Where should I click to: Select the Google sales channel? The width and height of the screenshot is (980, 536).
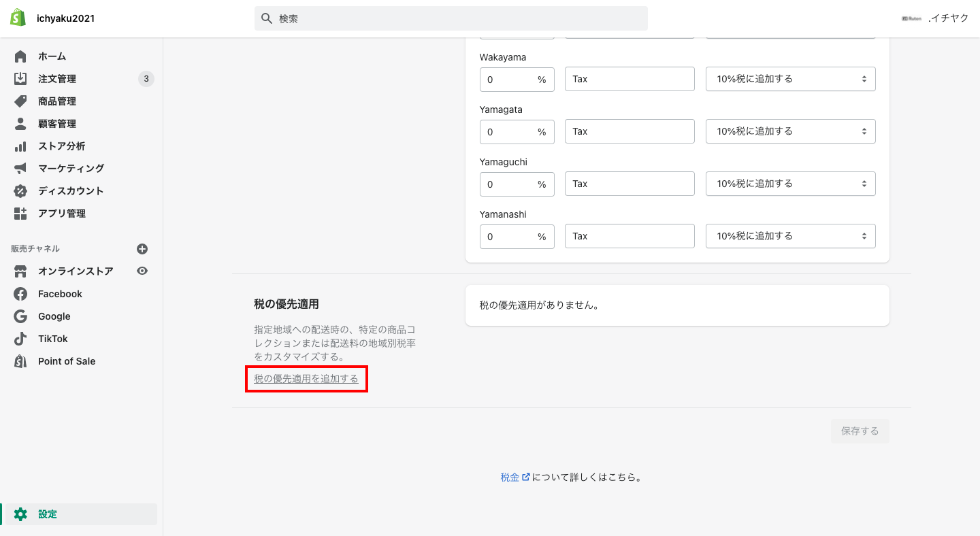pos(54,316)
